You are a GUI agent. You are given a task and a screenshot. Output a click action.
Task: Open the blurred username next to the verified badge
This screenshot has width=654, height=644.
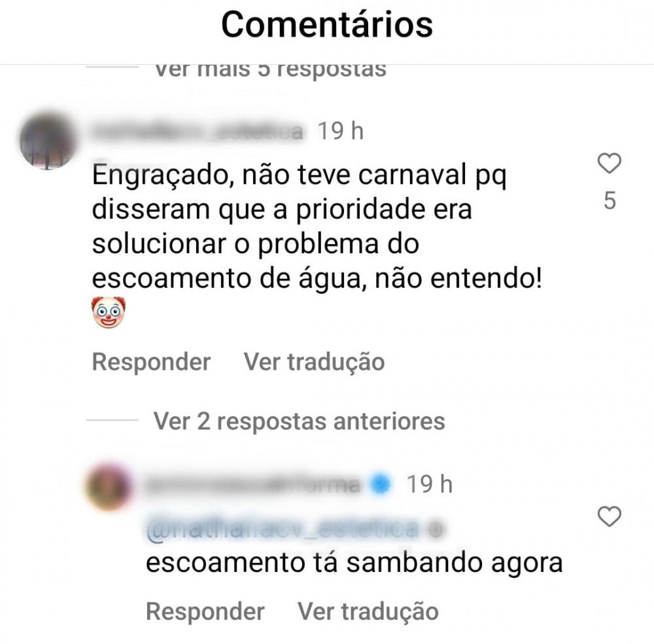tap(252, 484)
